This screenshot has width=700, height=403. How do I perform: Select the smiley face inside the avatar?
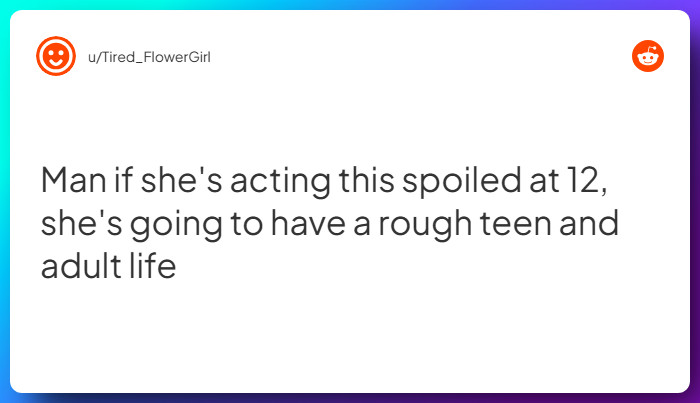[56, 56]
